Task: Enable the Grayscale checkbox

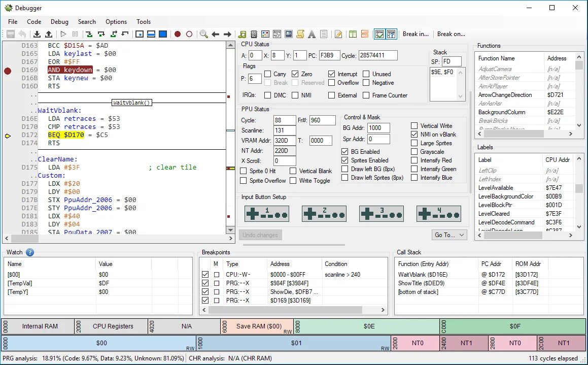Action: pyautogui.click(x=414, y=152)
